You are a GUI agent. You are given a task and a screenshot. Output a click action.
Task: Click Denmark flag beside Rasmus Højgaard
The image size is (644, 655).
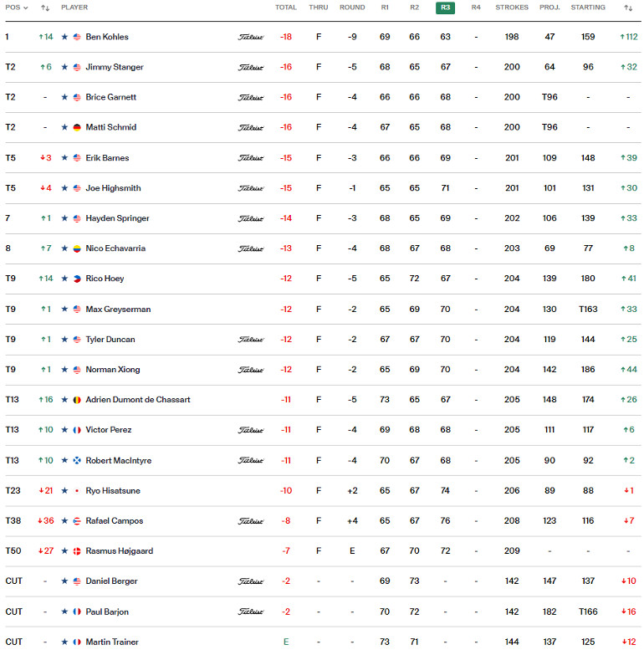point(77,551)
